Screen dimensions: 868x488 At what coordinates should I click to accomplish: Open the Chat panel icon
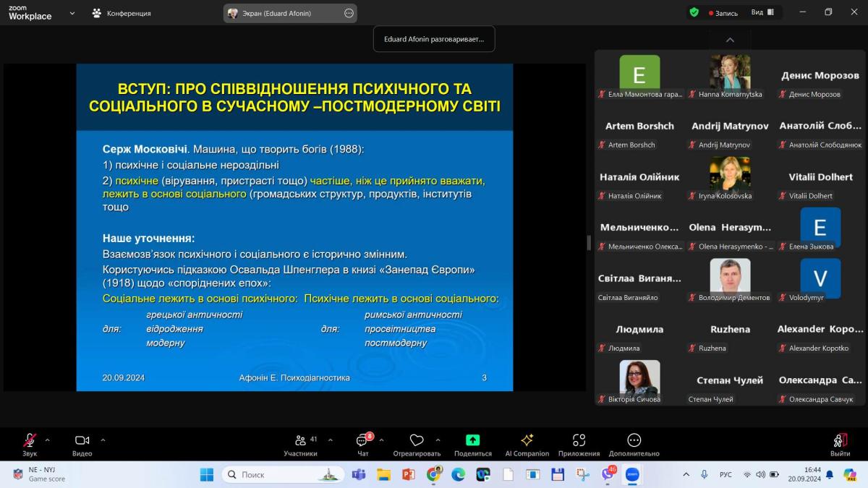coord(362,441)
